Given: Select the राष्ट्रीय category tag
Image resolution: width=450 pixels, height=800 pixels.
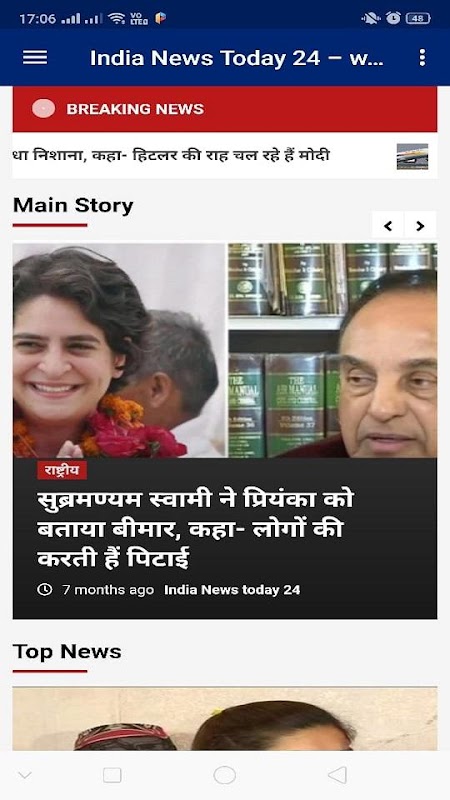Looking at the screenshot, I should [x=62, y=470].
